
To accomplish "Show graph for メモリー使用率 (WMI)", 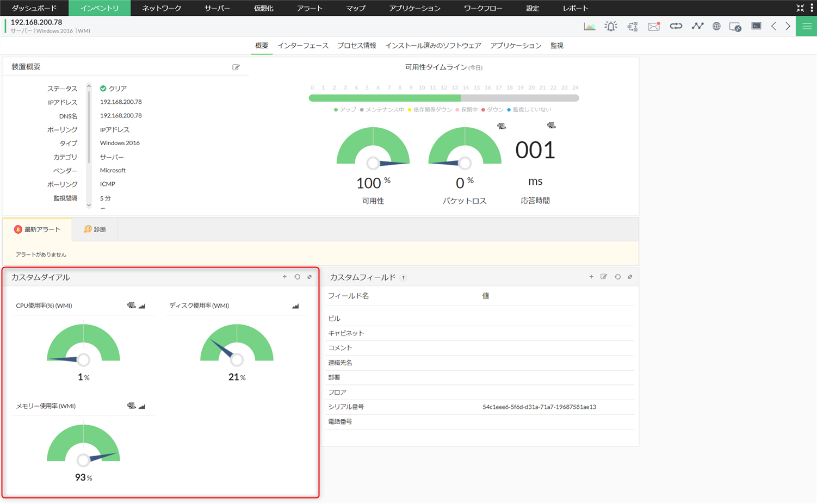I will (142, 406).
